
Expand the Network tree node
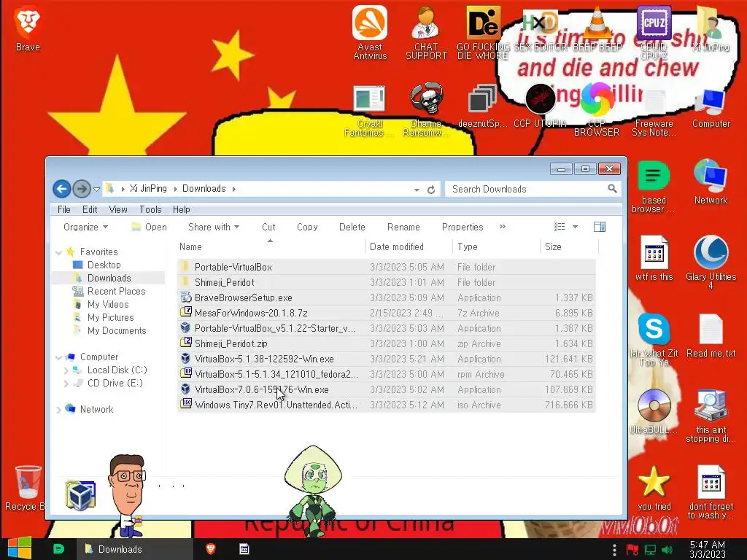(x=58, y=410)
